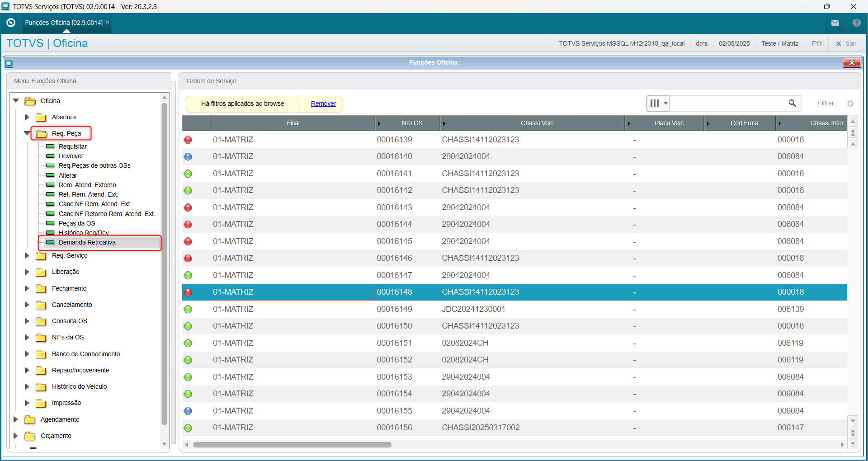Select chassis JDC20241230001 cell
868x461 pixels.
(473, 310)
